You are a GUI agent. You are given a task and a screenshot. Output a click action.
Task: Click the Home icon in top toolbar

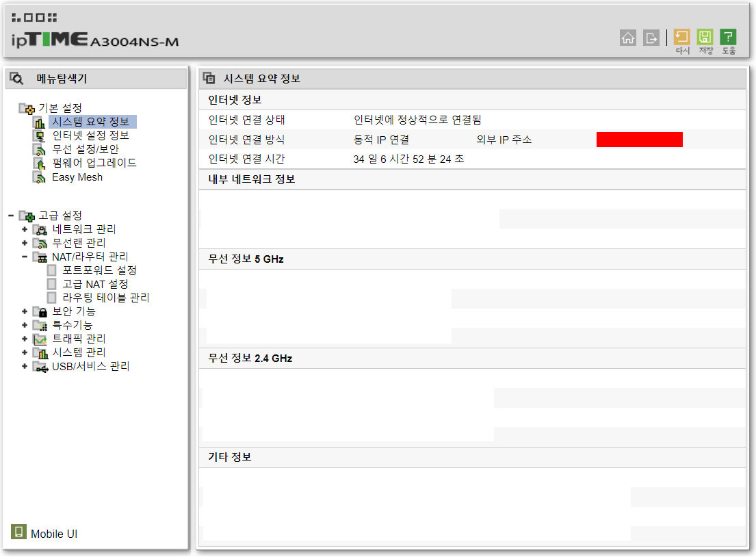coord(628,38)
